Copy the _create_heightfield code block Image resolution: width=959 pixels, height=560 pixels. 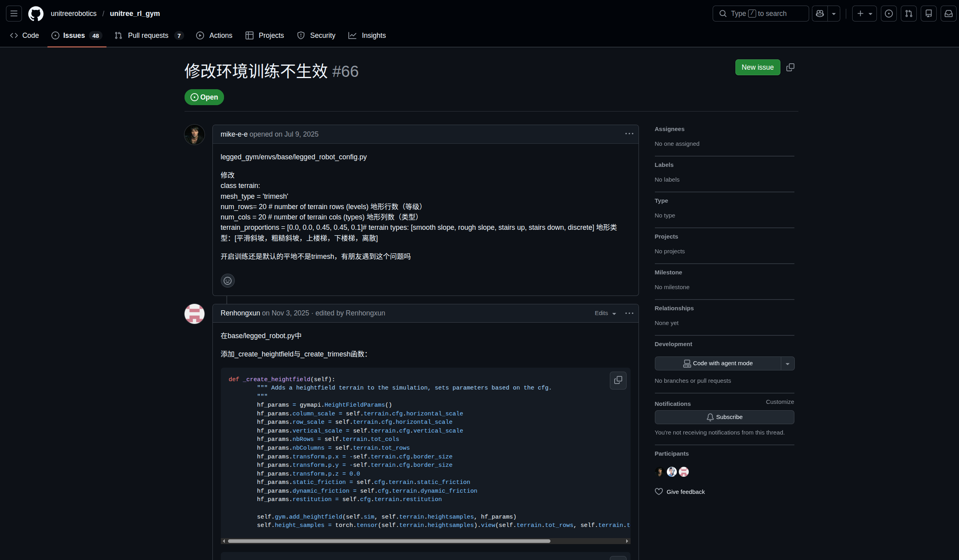[x=618, y=380]
